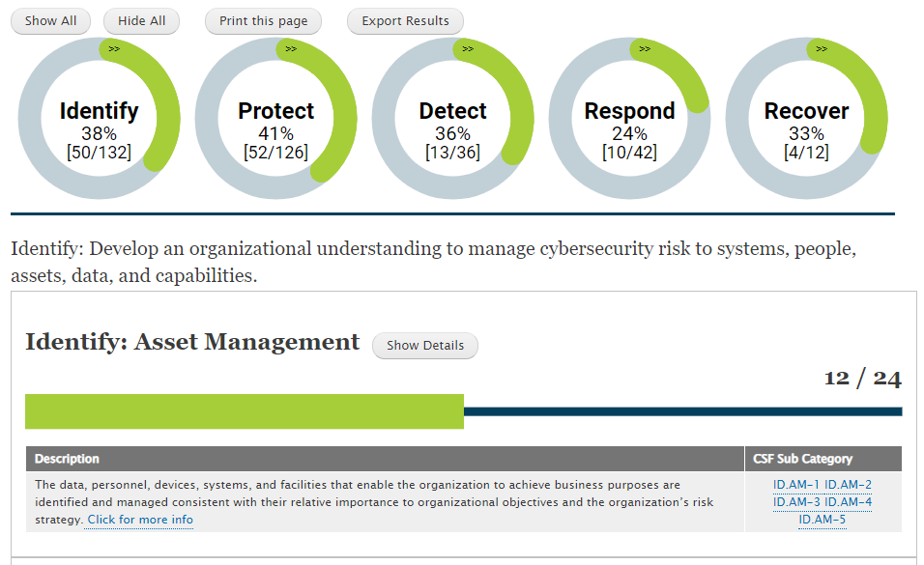Export Results of the assessment
The image size is (924, 565).
coord(405,21)
